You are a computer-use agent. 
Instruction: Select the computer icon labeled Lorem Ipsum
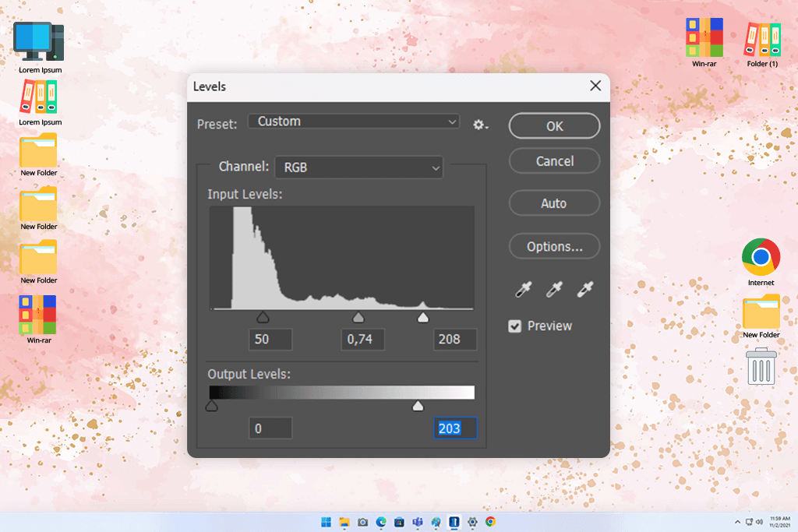click(x=40, y=48)
